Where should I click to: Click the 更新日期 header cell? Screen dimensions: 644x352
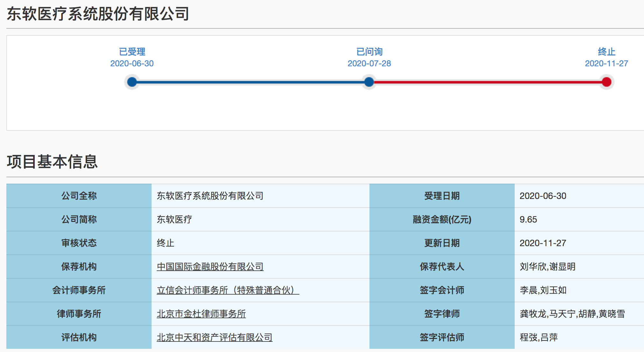click(442, 243)
